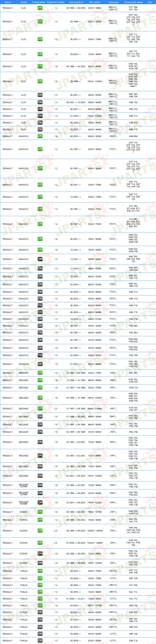Screen dimensions: 156x644
Task: Click the petrol icon in the Clio 66kW / 90KM row
Action: (x=40, y=66)
